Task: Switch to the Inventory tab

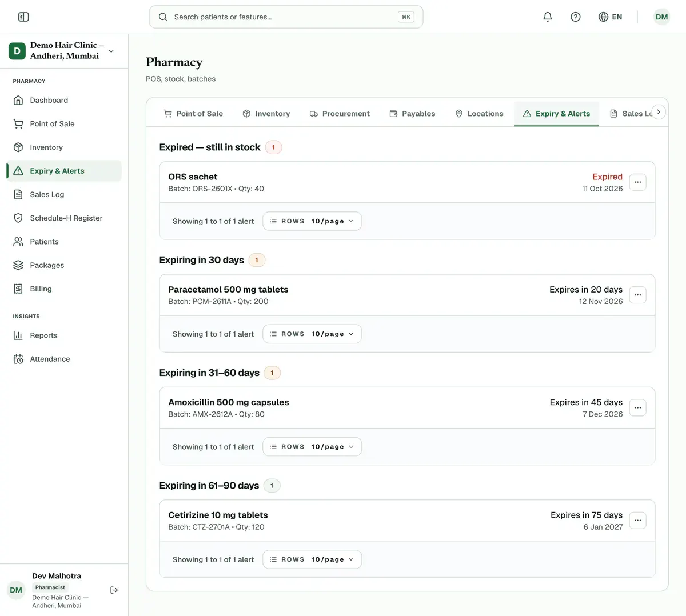Action: click(266, 114)
